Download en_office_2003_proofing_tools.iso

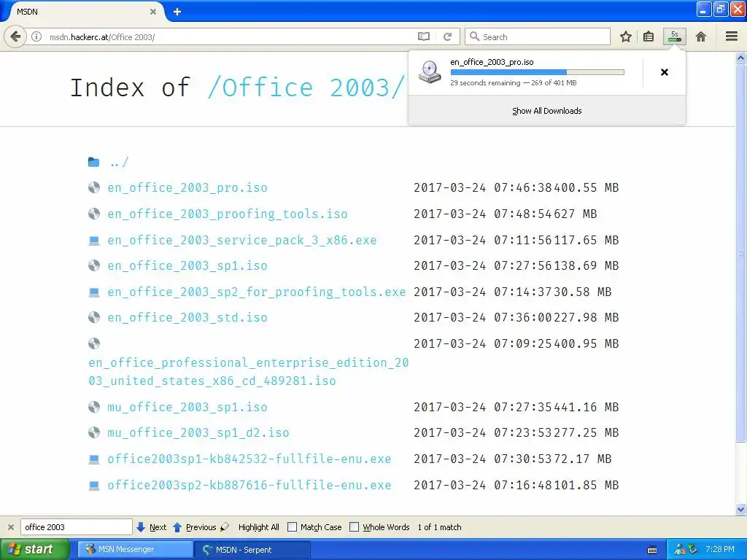[228, 214]
